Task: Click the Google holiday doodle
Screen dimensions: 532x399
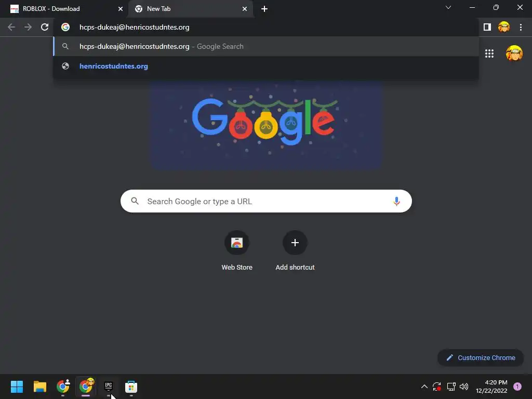Action: [266, 125]
